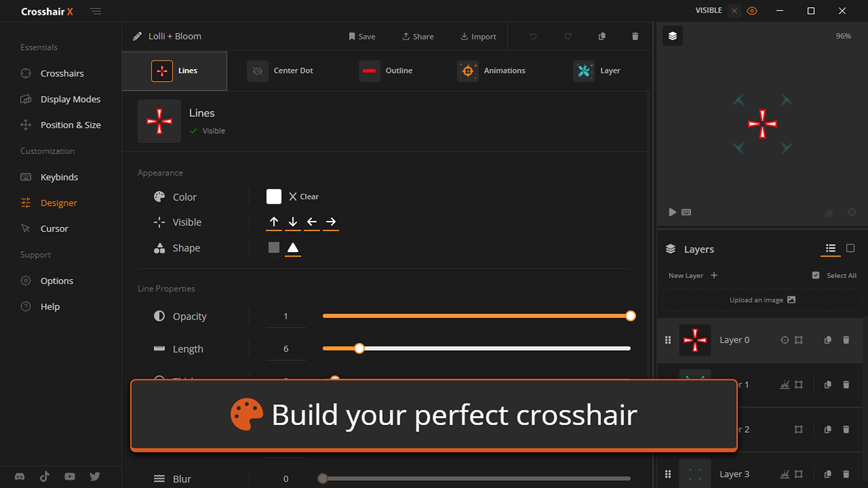Click the downward line direction arrow

pos(292,222)
